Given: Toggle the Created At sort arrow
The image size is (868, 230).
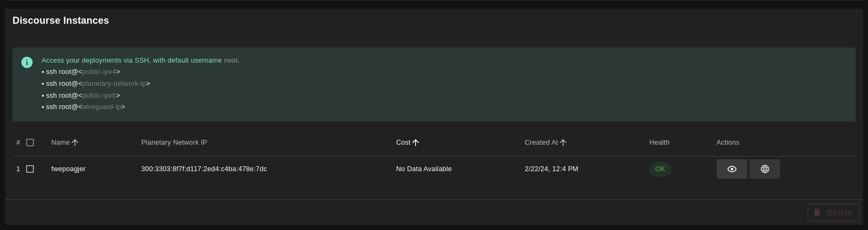Looking at the screenshot, I should click(x=563, y=143).
